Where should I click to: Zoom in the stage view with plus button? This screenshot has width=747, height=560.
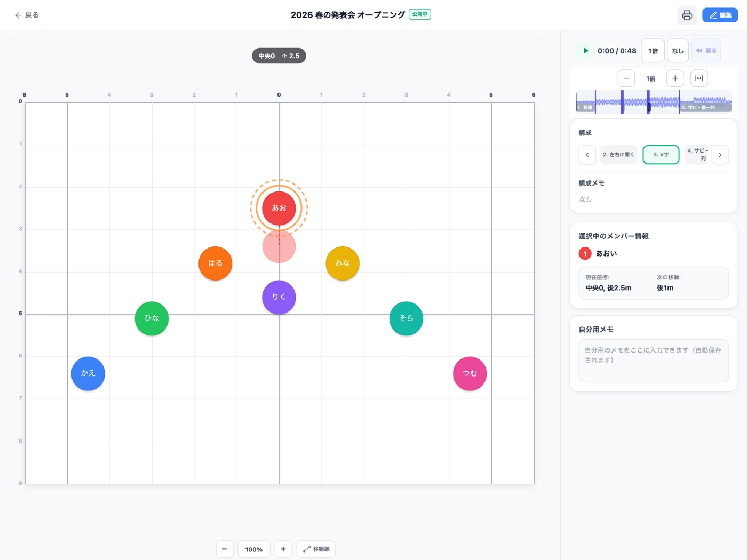[283, 549]
